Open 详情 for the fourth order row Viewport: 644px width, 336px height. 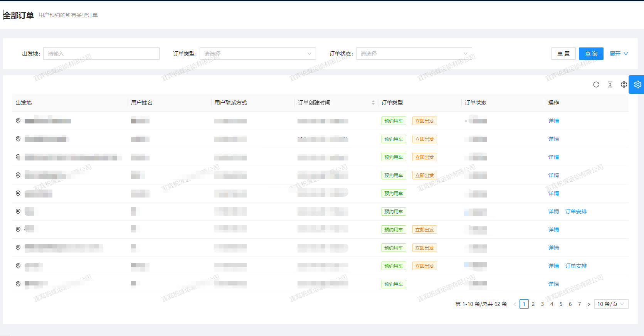click(553, 175)
